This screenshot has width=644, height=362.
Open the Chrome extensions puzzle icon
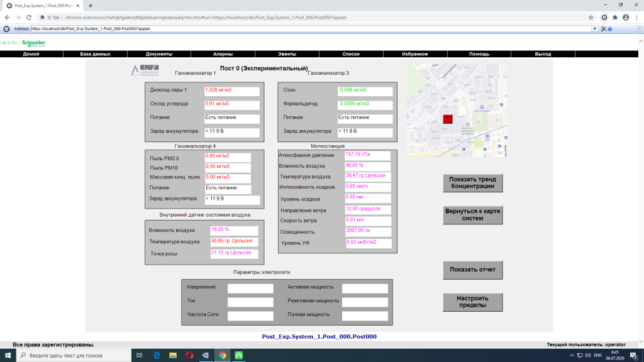pyautogui.click(x=615, y=18)
